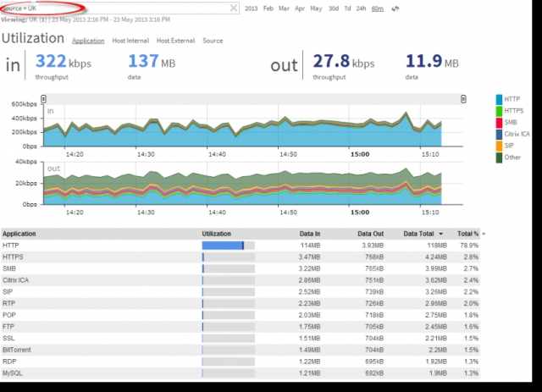The height and width of the screenshot is (392, 542).
Task: Click the HTTP application row name
Action: point(11,246)
